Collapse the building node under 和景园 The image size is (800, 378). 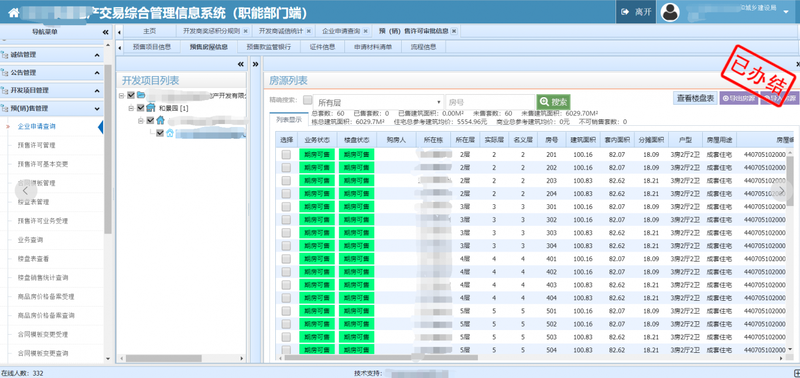(141, 121)
